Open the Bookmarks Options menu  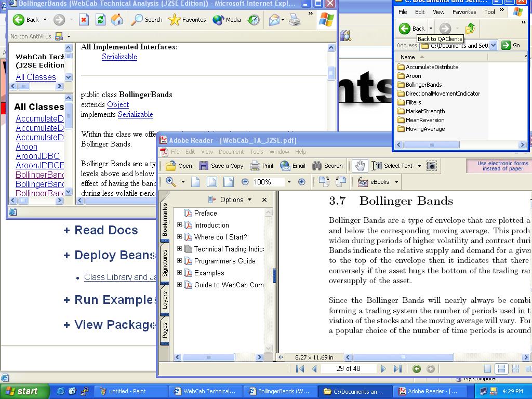coord(230,199)
